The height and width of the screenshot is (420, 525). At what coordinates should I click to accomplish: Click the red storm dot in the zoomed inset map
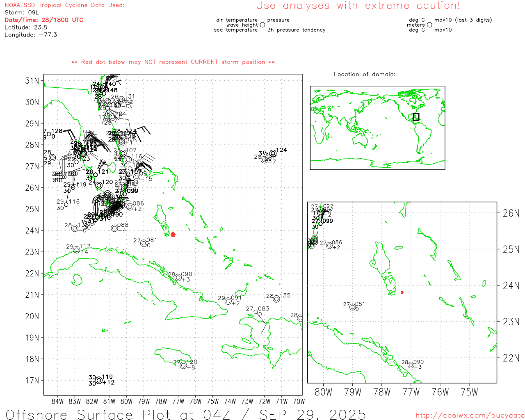tap(402, 292)
